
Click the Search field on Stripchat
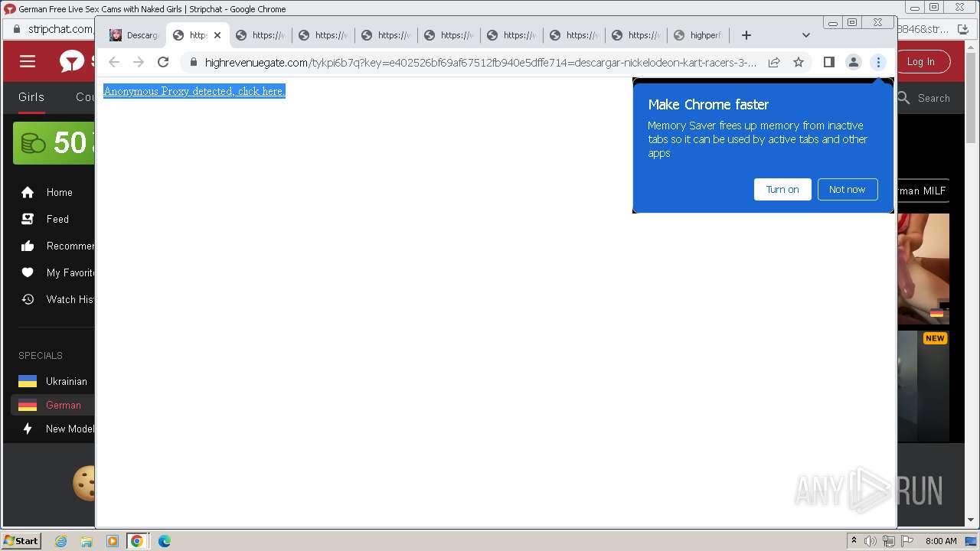[x=924, y=98]
